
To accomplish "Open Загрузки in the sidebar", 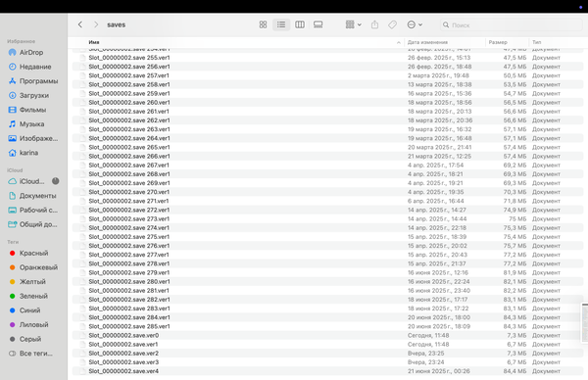I will pyautogui.click(x=33, y=95).
